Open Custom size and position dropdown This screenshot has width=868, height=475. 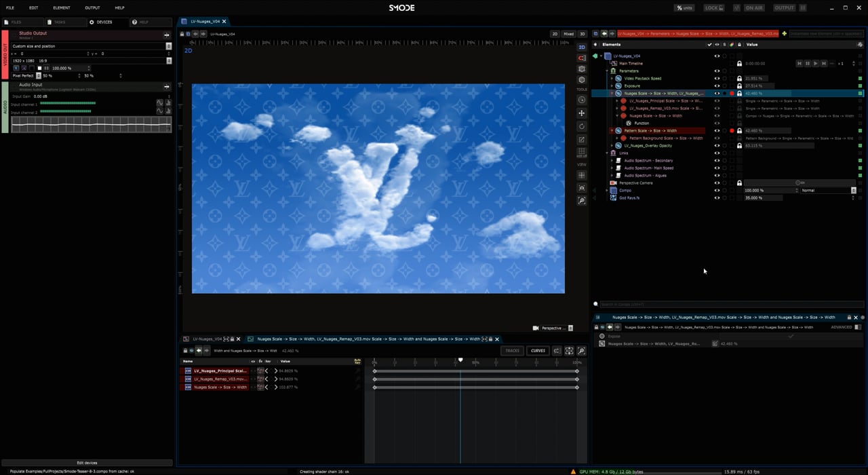pos(169,46)
